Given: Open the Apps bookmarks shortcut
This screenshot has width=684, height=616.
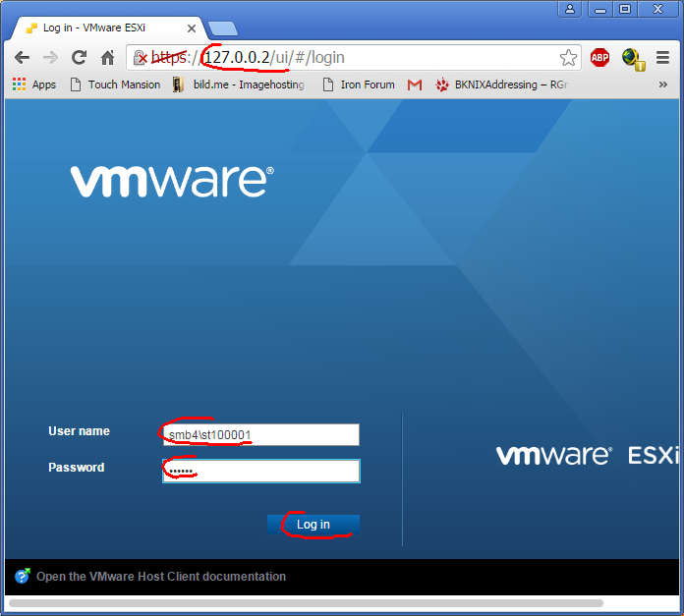Looking at the screenshot, I should tap(33, 84).
